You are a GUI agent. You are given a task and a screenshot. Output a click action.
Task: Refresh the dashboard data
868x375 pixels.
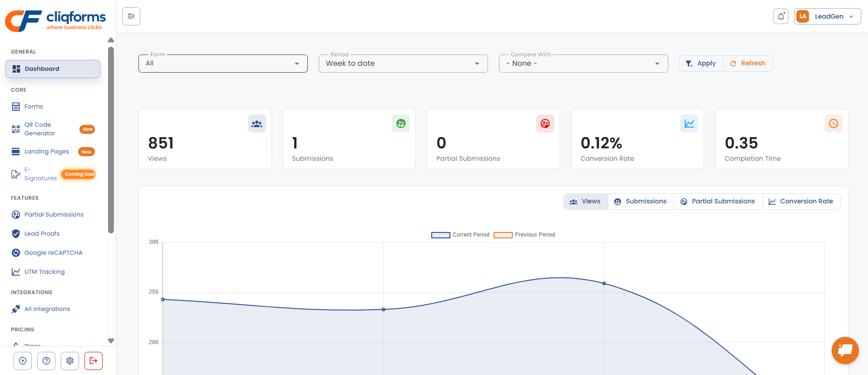(748, 64)
